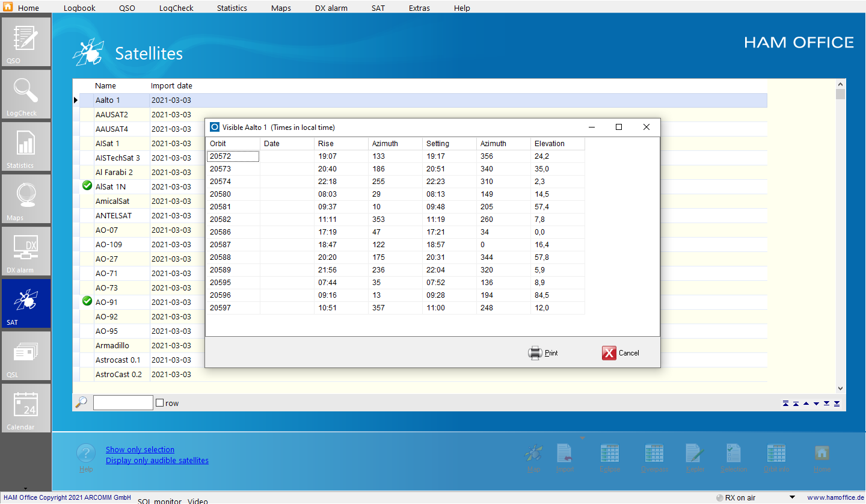
Task: Click the Import icon in bottom toolbar
Action: pyautogui.click(x=565, y=453)
